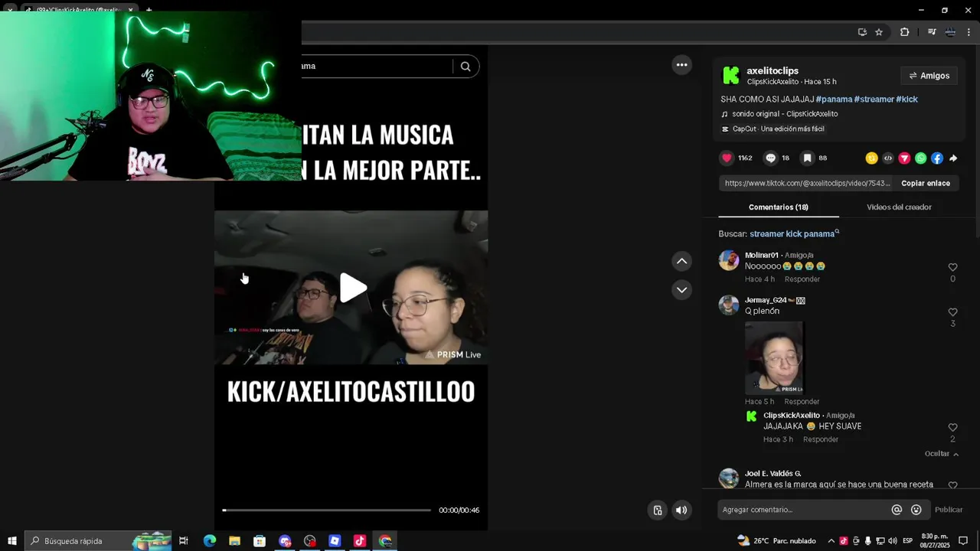
Task: Collapse replies with Ocultar
Action: [941, 454]
